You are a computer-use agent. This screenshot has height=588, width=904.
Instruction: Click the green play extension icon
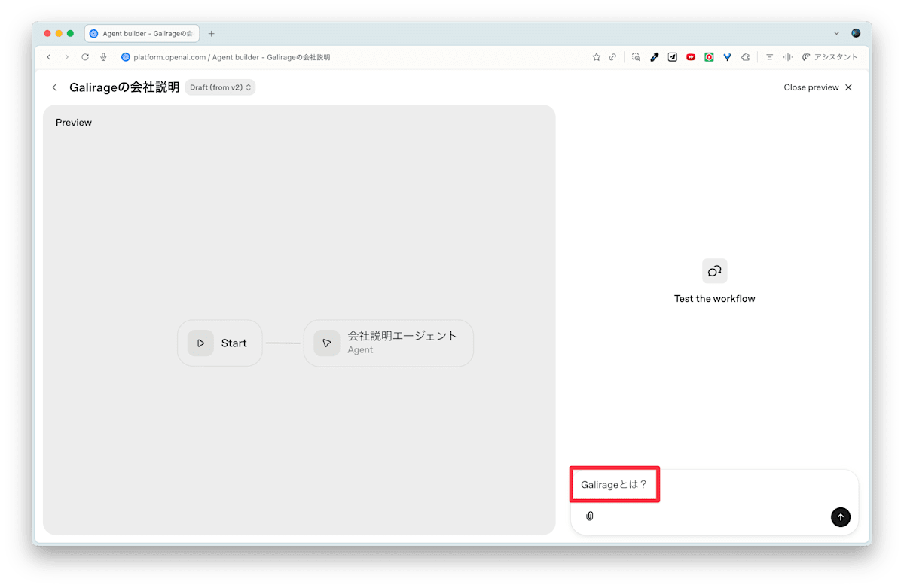point(709,57)
